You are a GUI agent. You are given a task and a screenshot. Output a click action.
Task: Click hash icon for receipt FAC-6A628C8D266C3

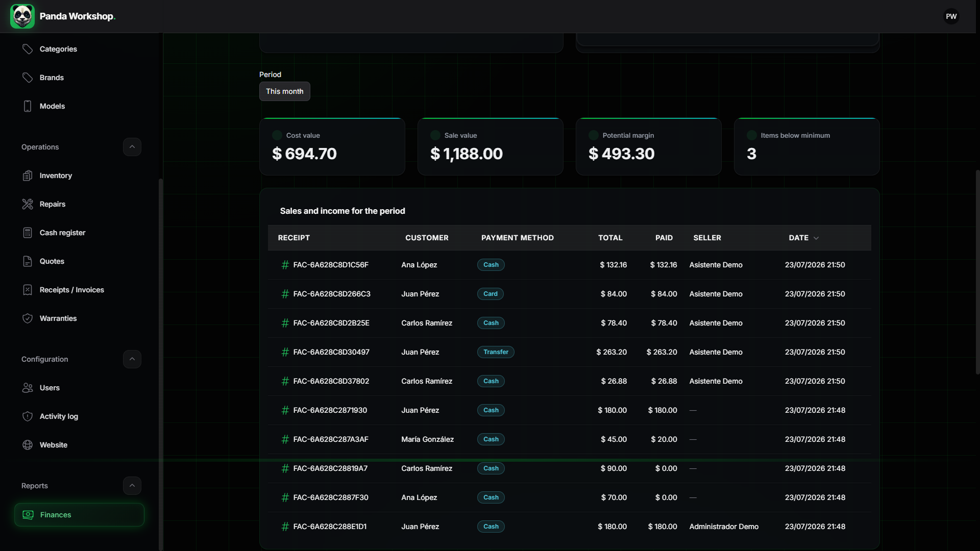tap(285, 294)
